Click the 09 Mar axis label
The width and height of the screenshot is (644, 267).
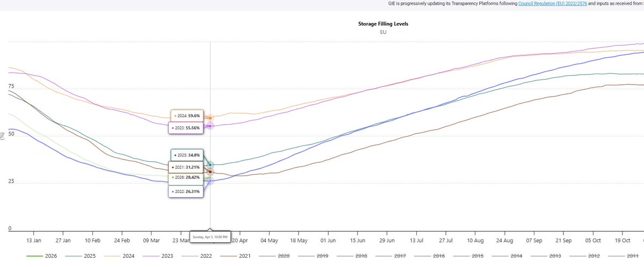coord(151,240)
